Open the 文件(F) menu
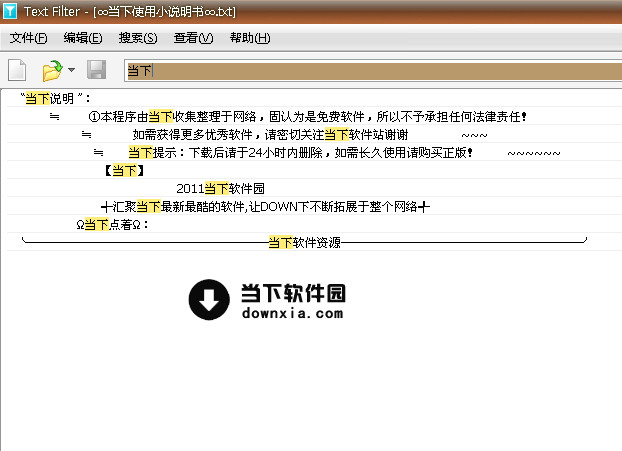 [28, 38]
